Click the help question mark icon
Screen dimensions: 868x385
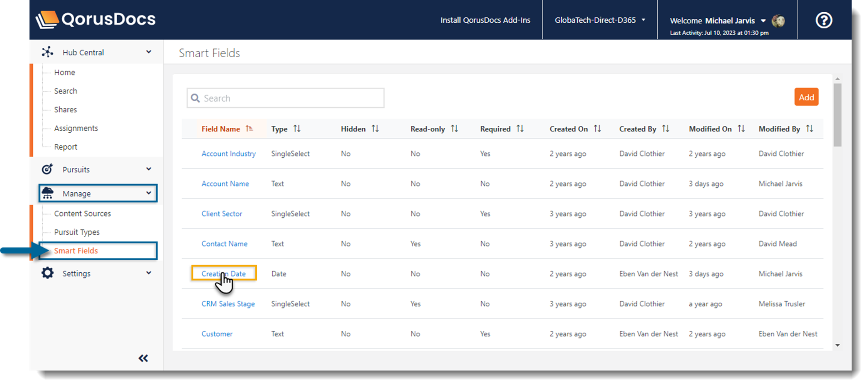824,20
